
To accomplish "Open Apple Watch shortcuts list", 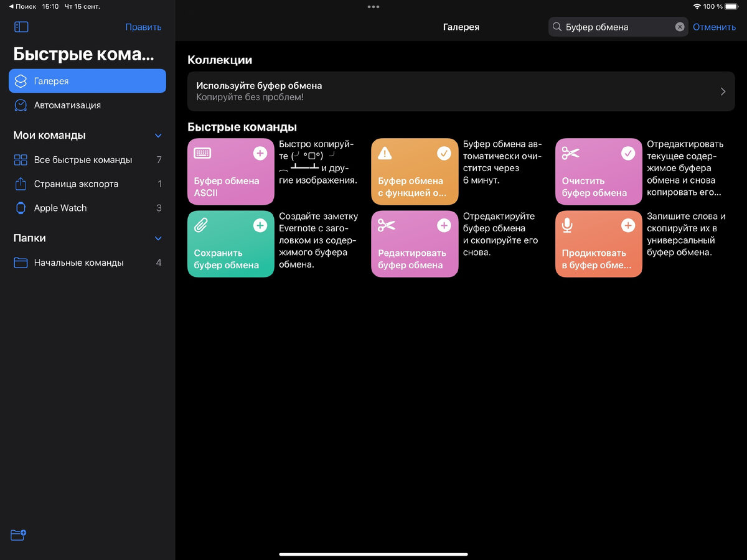I will (x=87, y=208).
